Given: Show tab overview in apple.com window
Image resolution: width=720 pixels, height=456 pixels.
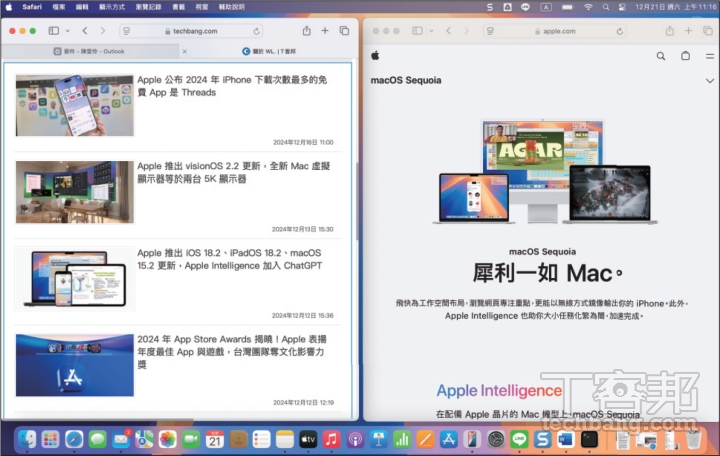Looking at the screenshot, I should (x=708, y=31).
